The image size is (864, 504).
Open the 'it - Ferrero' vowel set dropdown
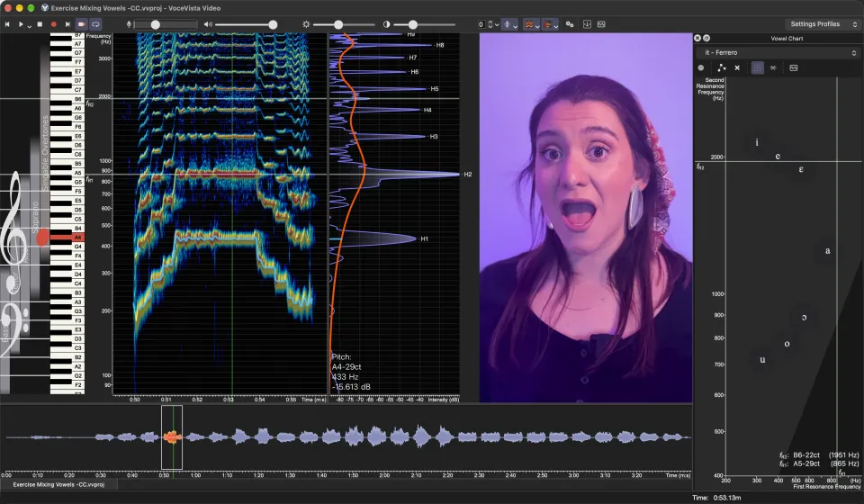tap(778, 52)
